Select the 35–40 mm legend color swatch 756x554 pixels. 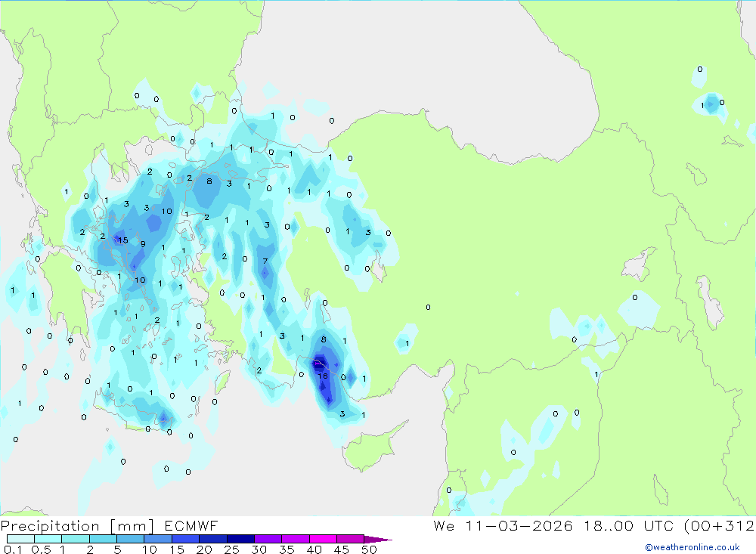pyautogui.click(x=295, y=539)
